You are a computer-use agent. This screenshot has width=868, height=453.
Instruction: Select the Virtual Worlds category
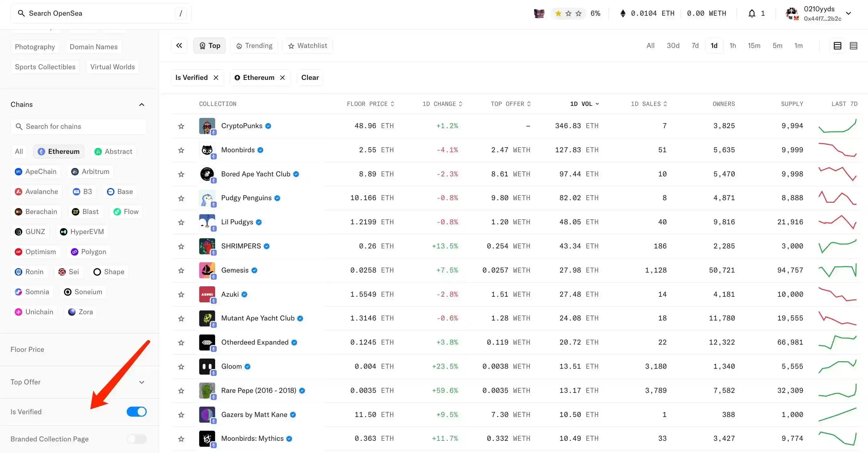coord(112,67)
